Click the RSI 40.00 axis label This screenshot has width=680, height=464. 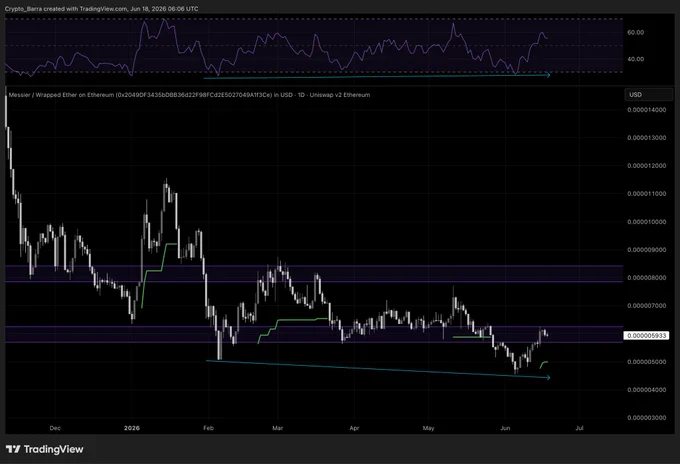[635, 59]
